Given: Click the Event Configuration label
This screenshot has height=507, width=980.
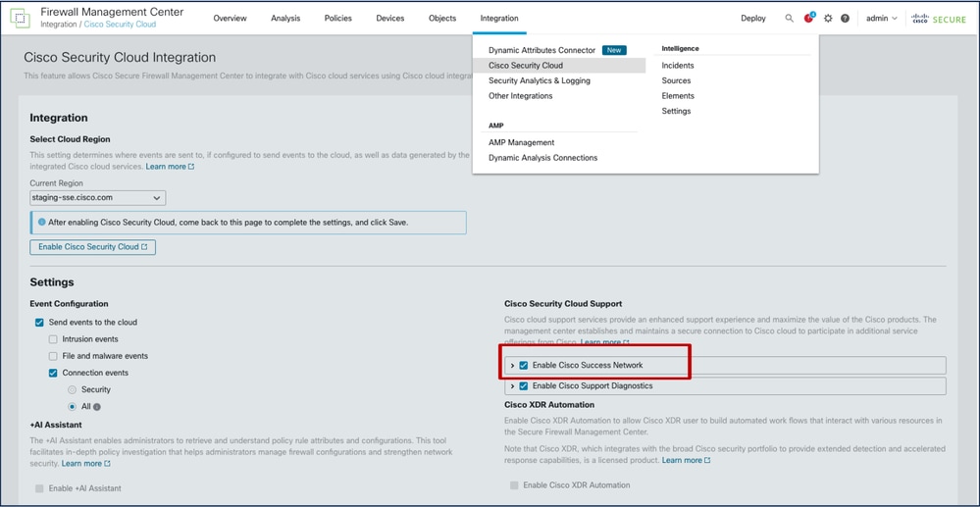Looking at the screenshot, I should [70, 304].
